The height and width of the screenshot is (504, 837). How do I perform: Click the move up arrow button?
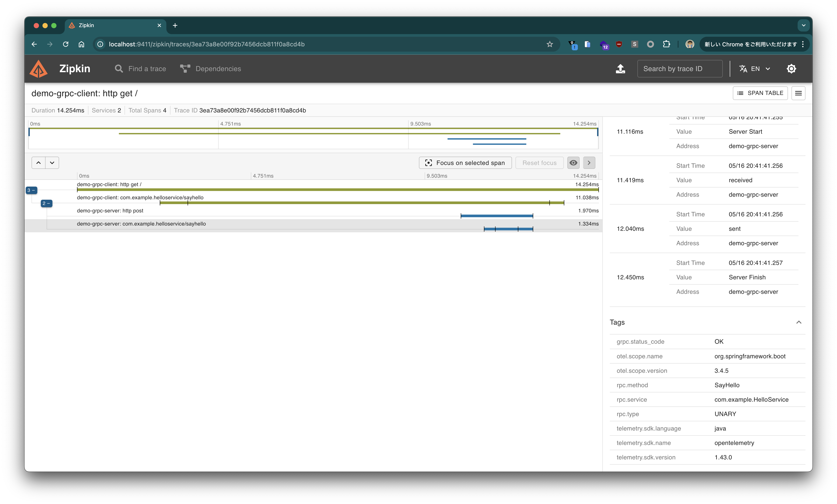click(x=39, y=163)
